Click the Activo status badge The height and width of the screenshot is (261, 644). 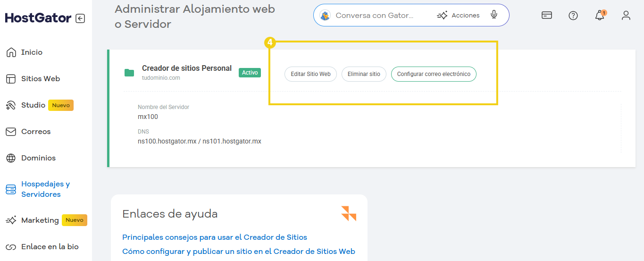coord(250,73)
